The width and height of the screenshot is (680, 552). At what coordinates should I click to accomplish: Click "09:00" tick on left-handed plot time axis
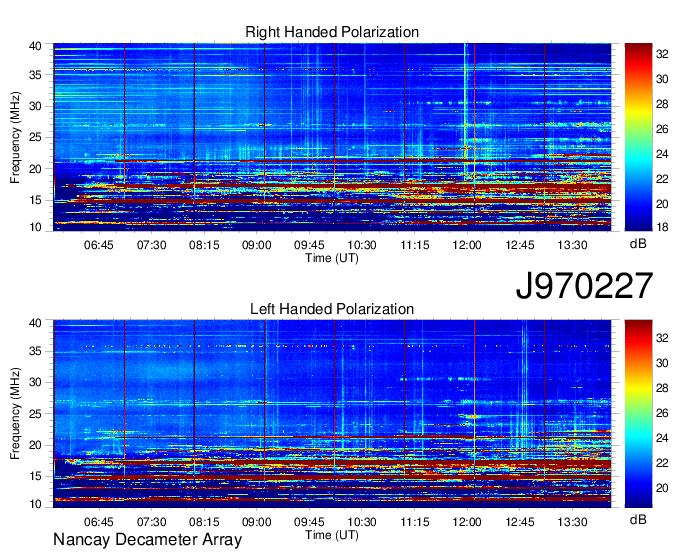256,522
